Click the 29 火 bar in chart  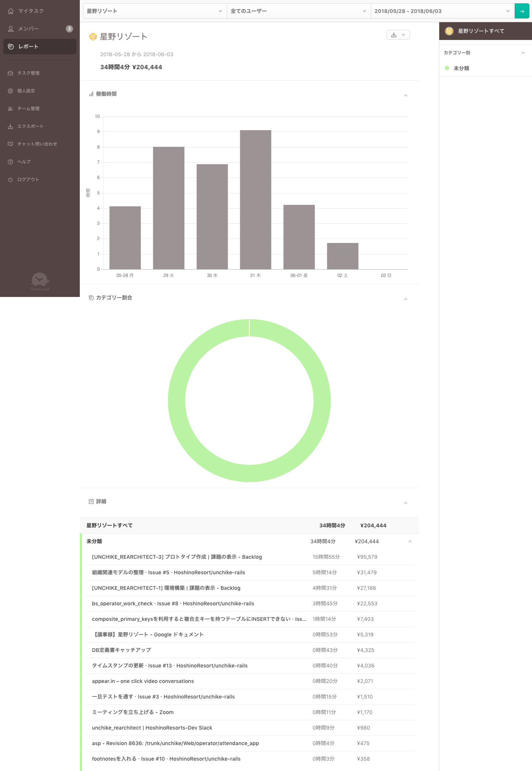click(x=169, y=208)
